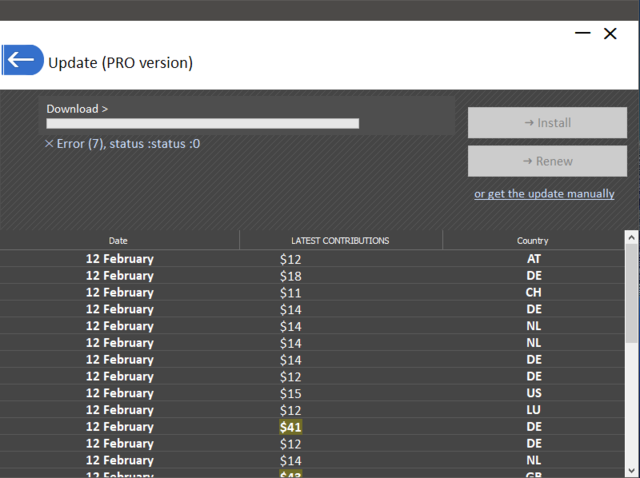Minimize the Update window
Screen dimensions: 640x478
pyautogui.click(x=582, y=33)
